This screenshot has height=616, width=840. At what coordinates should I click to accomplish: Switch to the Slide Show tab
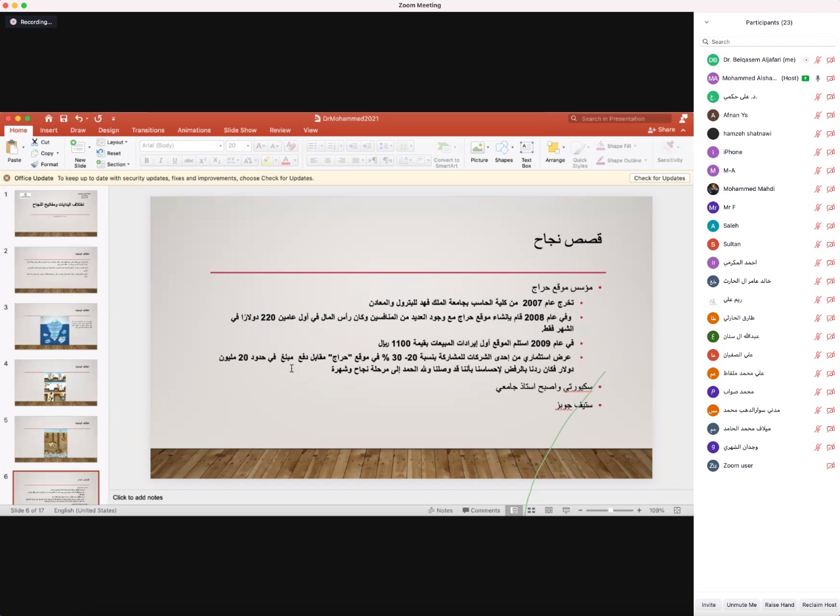tap(240, 130)
